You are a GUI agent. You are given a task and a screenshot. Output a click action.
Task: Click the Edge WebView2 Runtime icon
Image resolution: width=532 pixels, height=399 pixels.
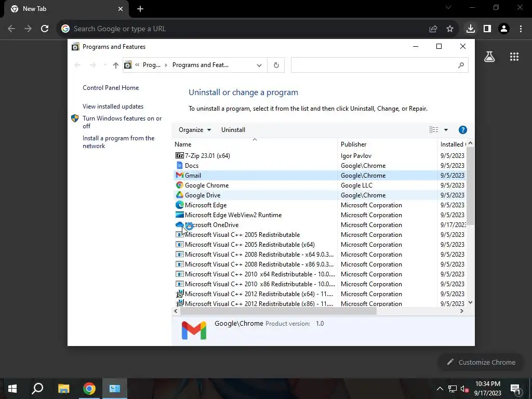pyautogui.click(x=179, y=215)
